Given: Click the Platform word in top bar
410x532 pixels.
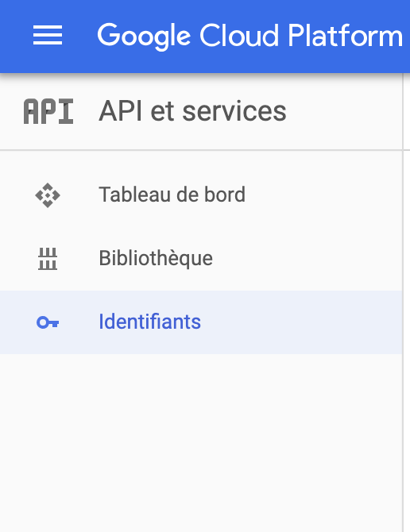Looking at the screenshot, I should (x=345, y=35).
